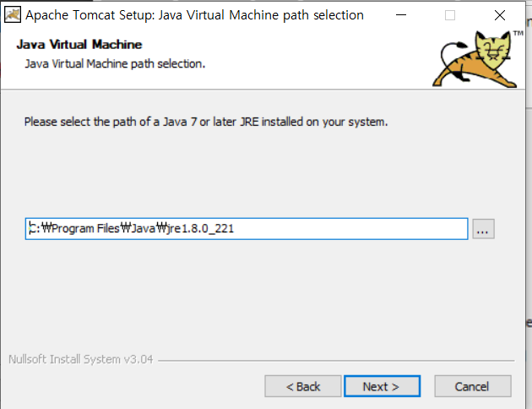
Task: Click the window title text
Action: 194,15
